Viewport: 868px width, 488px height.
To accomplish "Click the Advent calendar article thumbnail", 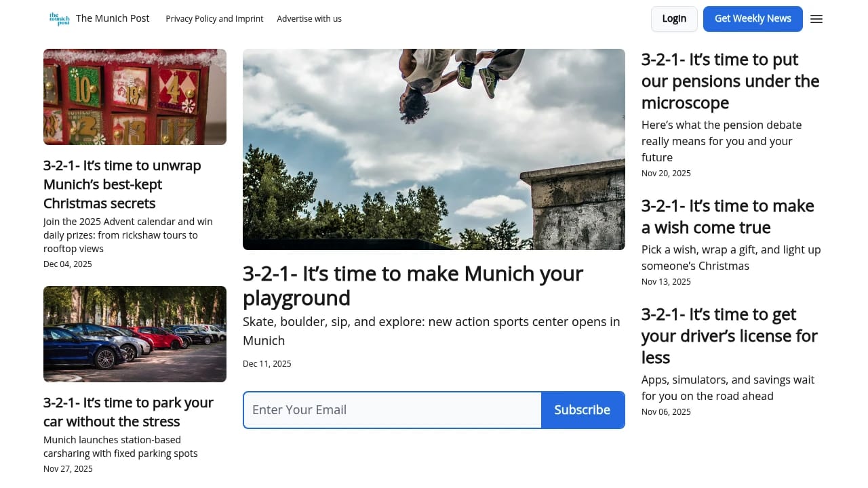I will 134,96.
